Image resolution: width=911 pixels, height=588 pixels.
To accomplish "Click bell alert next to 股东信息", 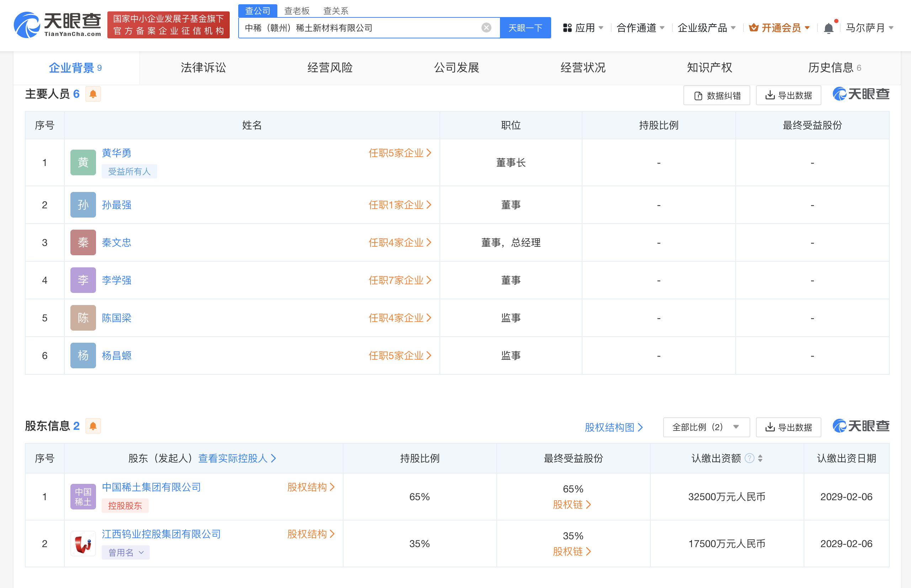I will [93, 426].
